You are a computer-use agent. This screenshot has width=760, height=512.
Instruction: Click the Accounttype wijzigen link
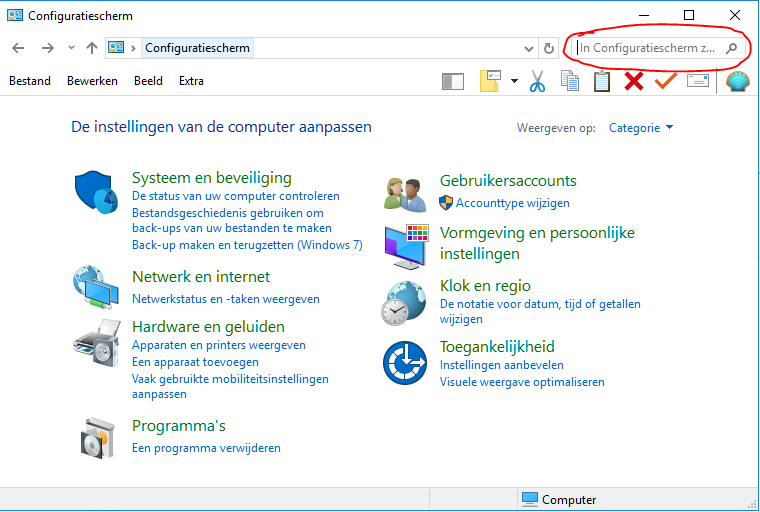point(512,203)
